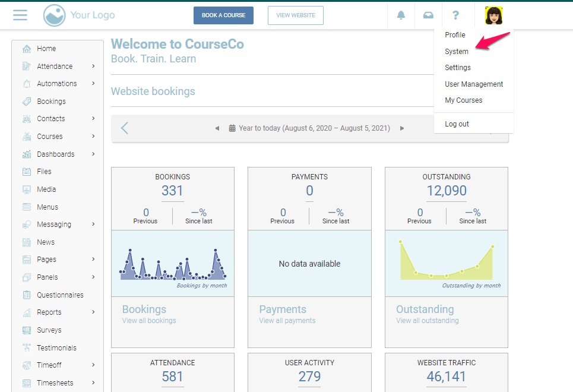The width and height of the screenshot is (573, 392).
Task: Go to next date range arrow
Action: coord(402,128)
